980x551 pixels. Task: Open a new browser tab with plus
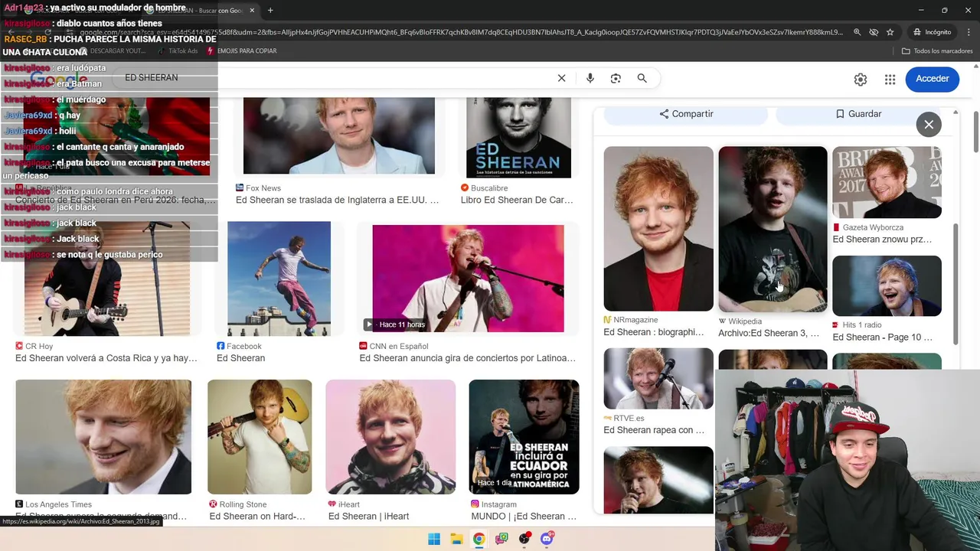[x=270, y=10]
